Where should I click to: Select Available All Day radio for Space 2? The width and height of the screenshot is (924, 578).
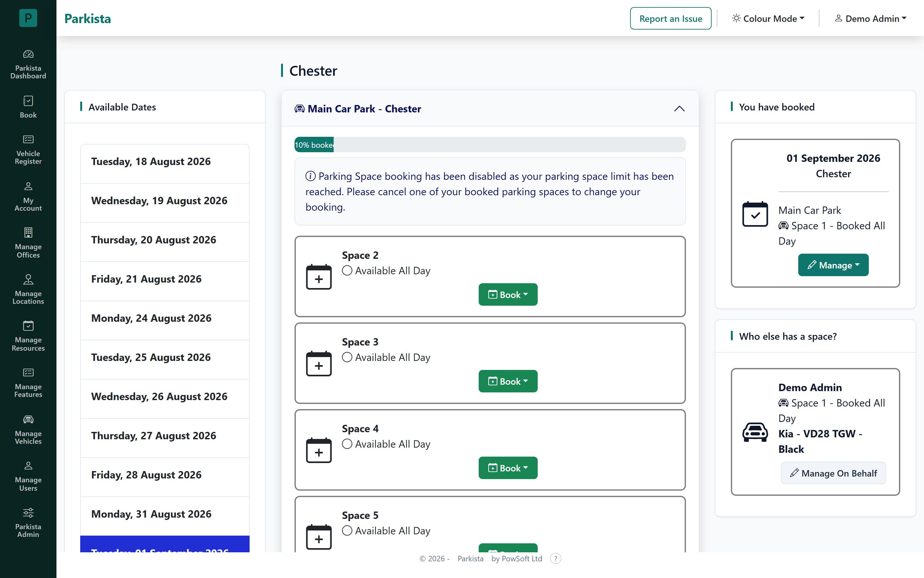pos(347,271)
